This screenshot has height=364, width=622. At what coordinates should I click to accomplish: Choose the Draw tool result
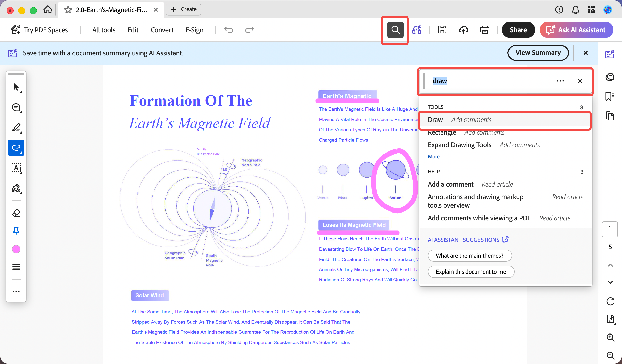pos(505,120)
